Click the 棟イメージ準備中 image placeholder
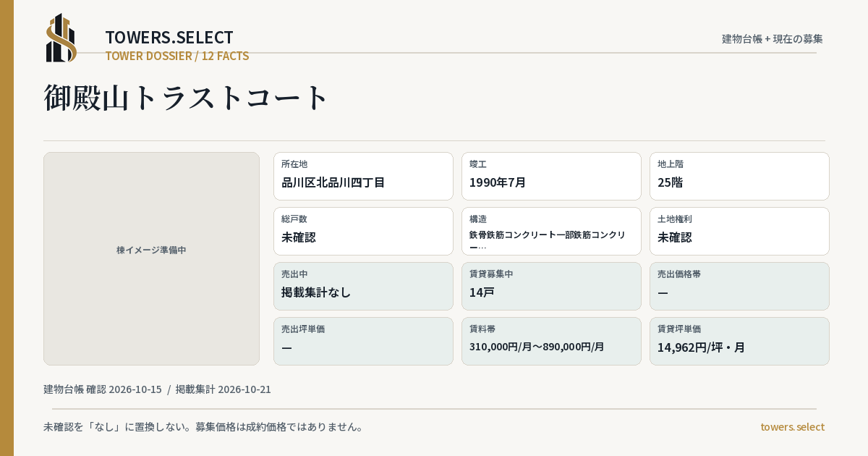 [x=151, y=258]
